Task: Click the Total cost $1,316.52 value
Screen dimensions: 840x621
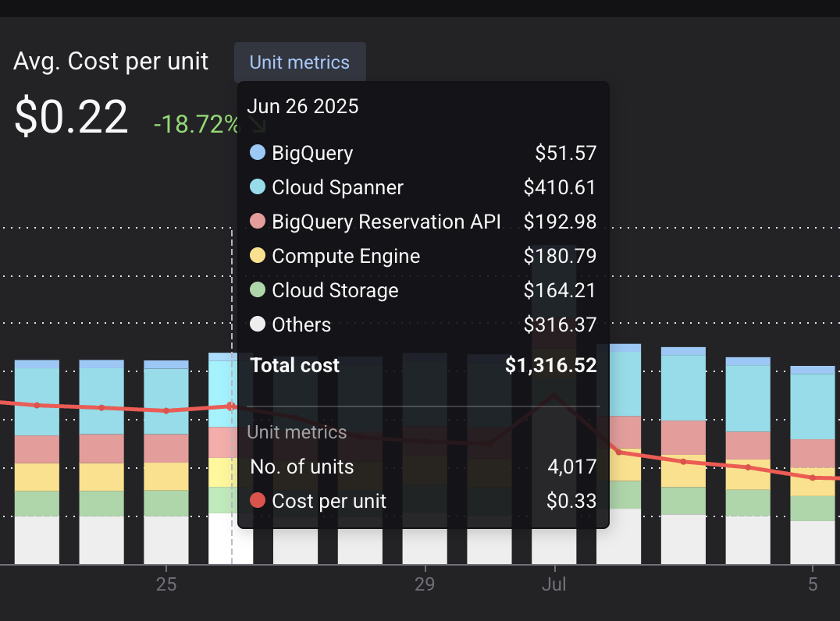Action: click(x=550, y=365)
